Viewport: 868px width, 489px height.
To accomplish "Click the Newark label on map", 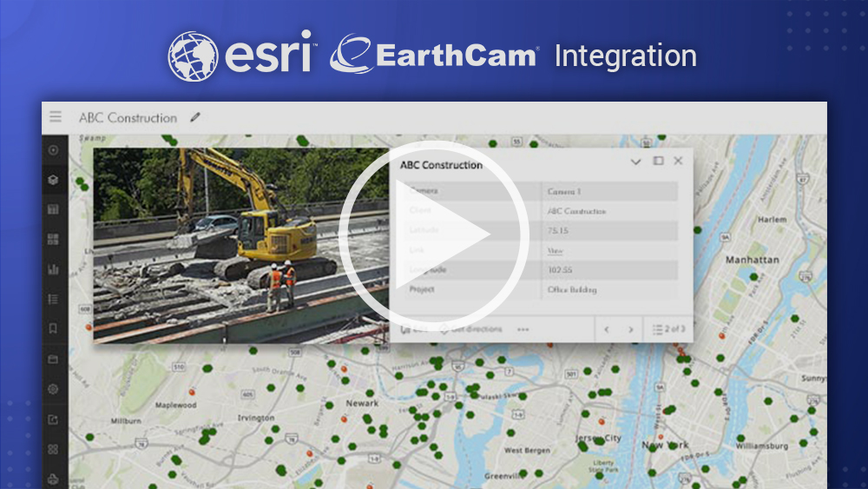I will click(362, 403).
